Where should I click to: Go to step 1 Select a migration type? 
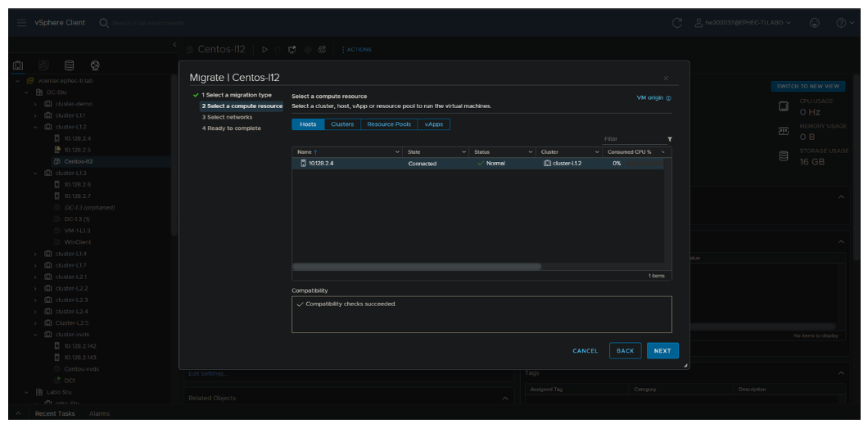click(237, 95)
